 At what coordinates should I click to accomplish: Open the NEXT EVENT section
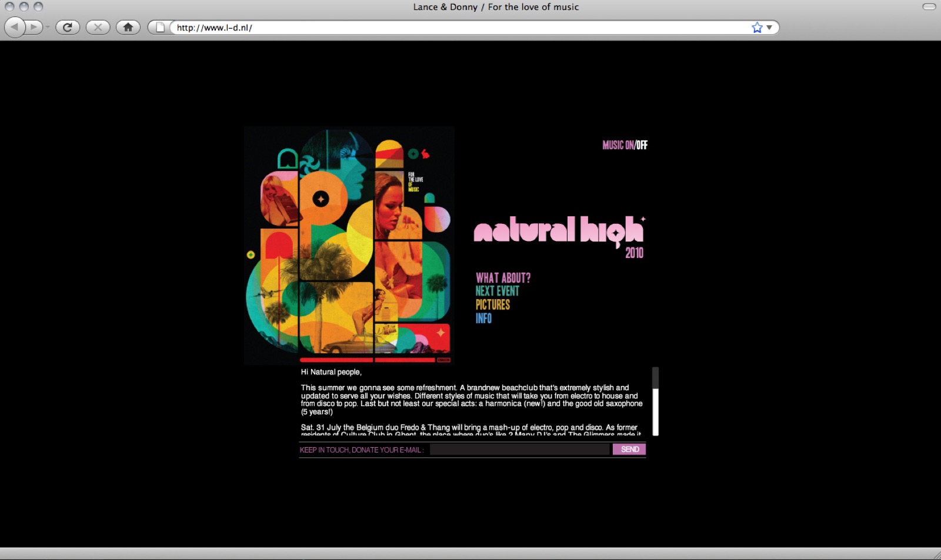point(497,291)
